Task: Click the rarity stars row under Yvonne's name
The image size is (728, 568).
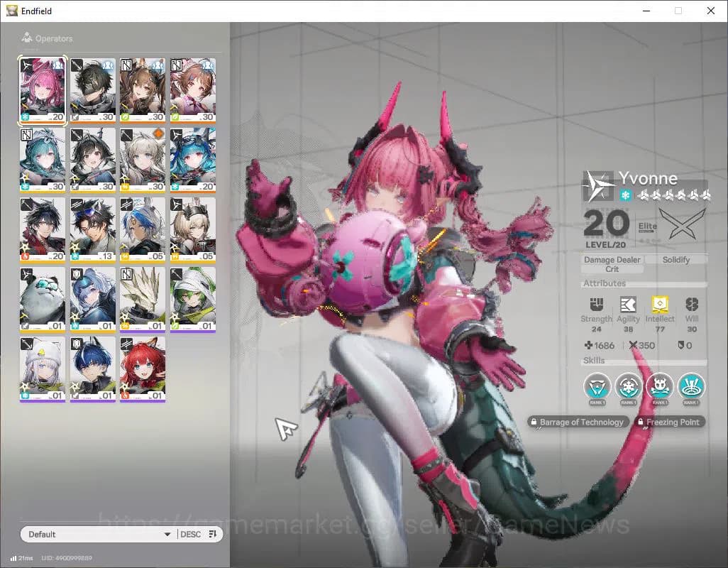Action: click(x=673, y=195)
